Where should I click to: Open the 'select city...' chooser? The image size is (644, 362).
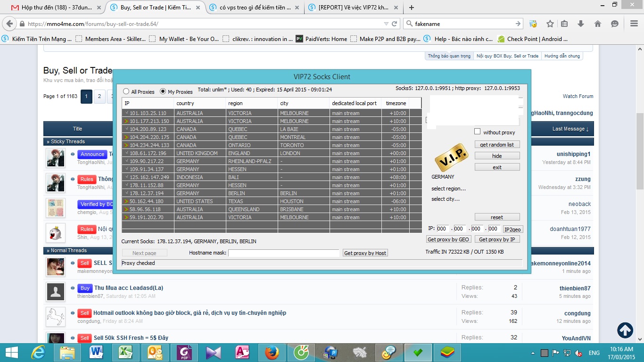[446, 199]
